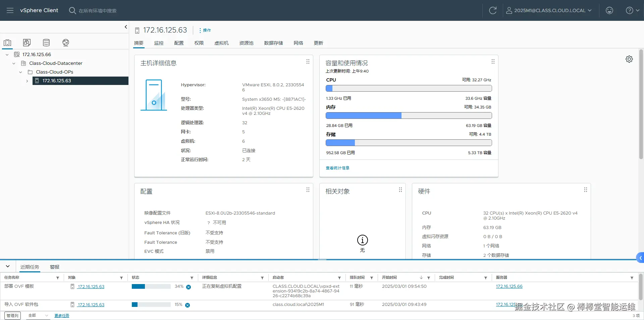The height and width of the screenshot is (320, 644).
Task: Click the 相关对象 card drag handle
Action: pyautogui.click(x=400, y=190)
